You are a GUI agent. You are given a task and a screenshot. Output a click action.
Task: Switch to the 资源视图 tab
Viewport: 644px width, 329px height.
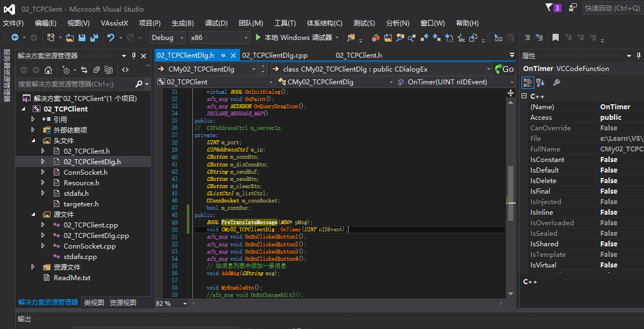pos(123,303)
